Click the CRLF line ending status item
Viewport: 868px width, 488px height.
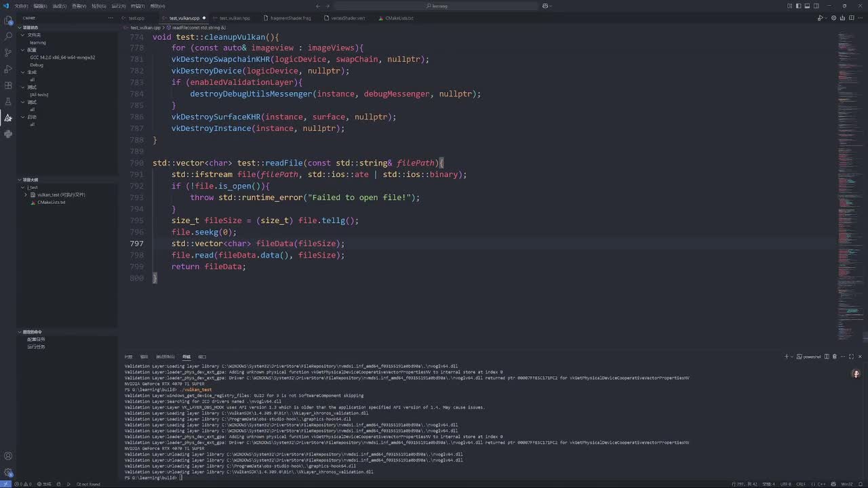(801, 484)
